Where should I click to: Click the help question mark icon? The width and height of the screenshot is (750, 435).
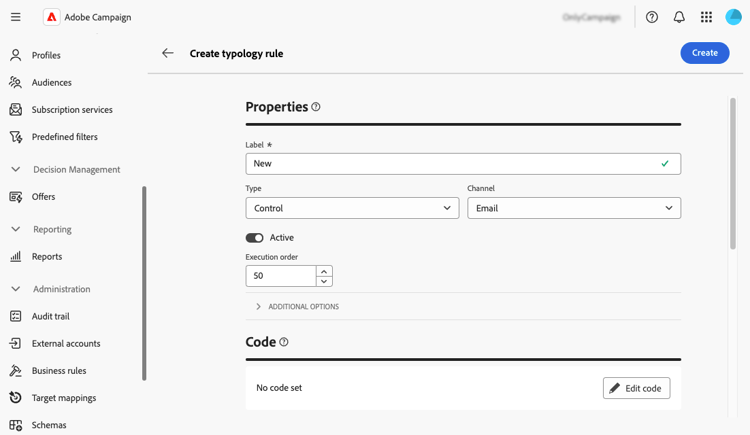click(652, 17)
